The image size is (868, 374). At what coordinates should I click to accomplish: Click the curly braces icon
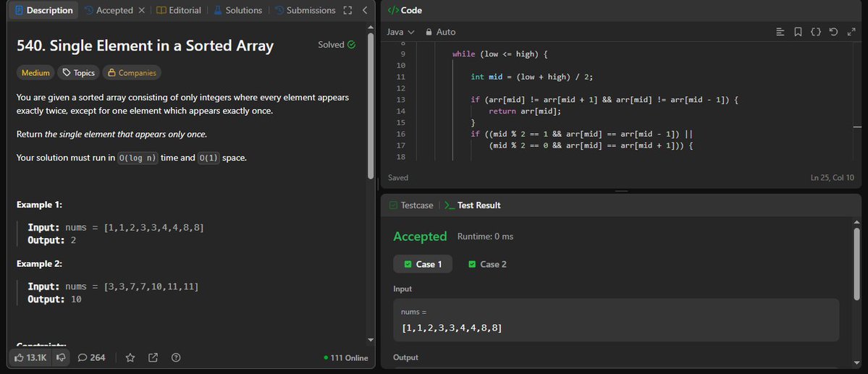coord(815,32)
